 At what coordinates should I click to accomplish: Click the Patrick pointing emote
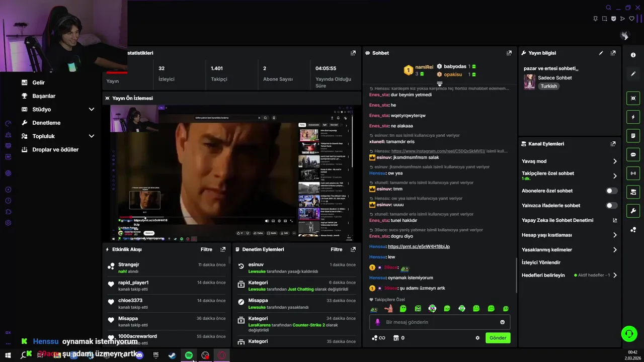click(x=388, y=308)
